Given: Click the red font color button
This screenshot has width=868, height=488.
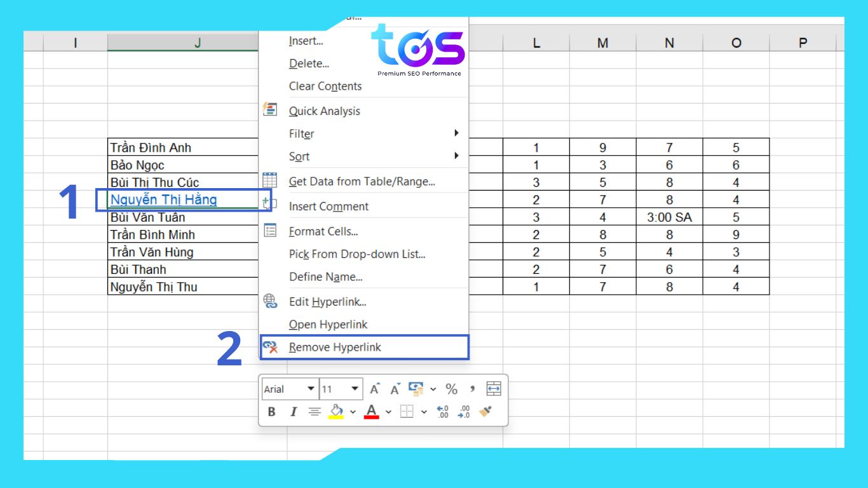Looking at the screenshot, I should pos(372,412).
